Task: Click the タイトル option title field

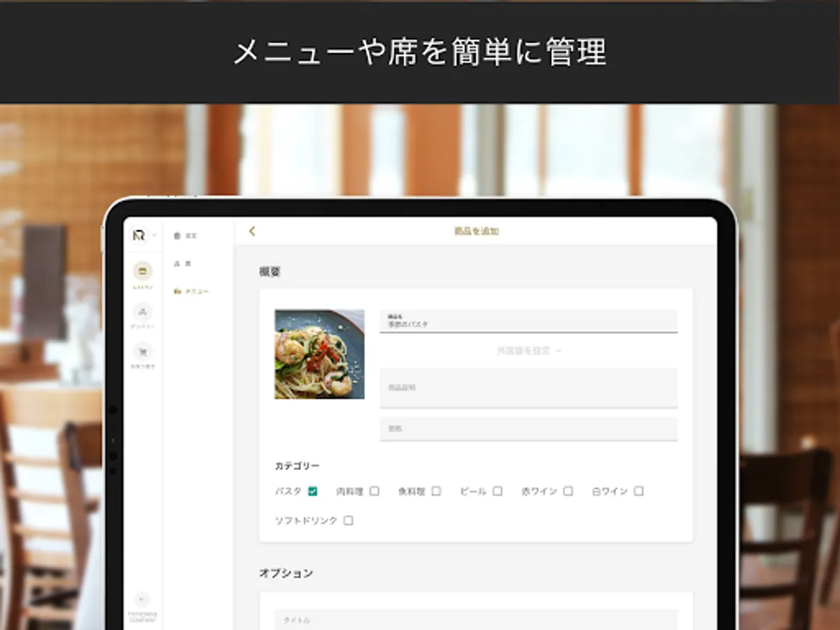Action: 476,619
